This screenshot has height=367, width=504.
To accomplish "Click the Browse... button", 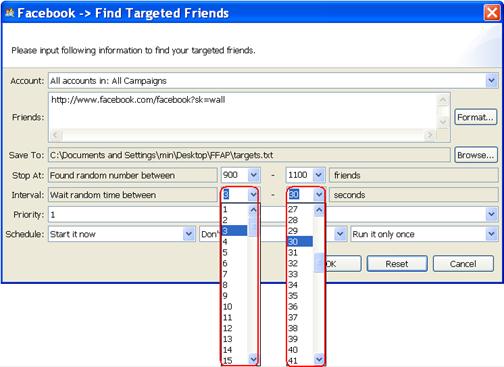I will pyautogui.click(x=475, y=155).
